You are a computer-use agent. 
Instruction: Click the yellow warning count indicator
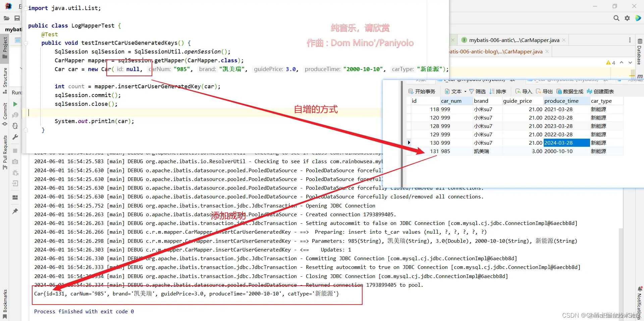pos(610,62)
